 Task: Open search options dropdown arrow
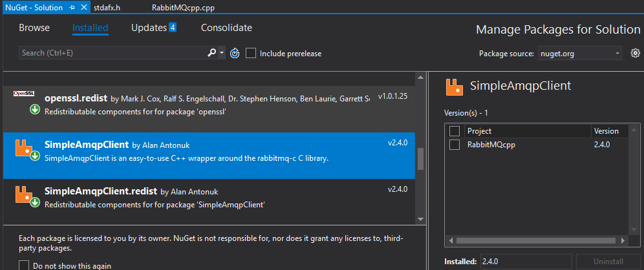pyautogui.click(x=222, y=53)
